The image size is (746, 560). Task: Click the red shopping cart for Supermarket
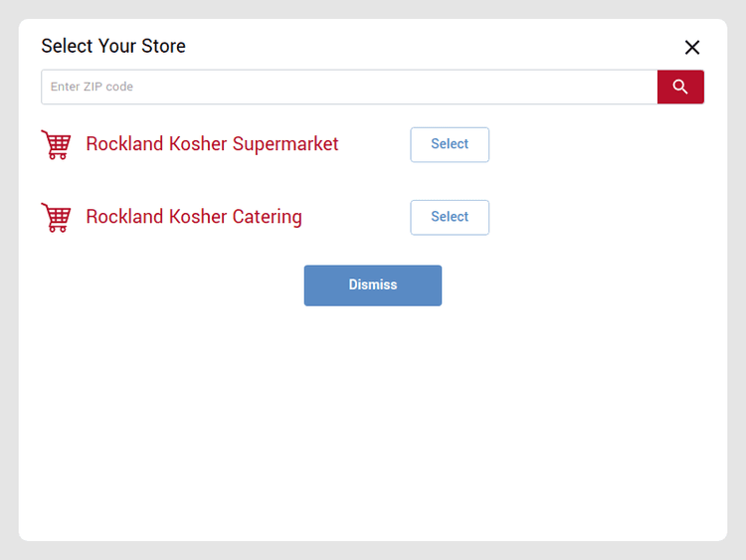[56, 145]
